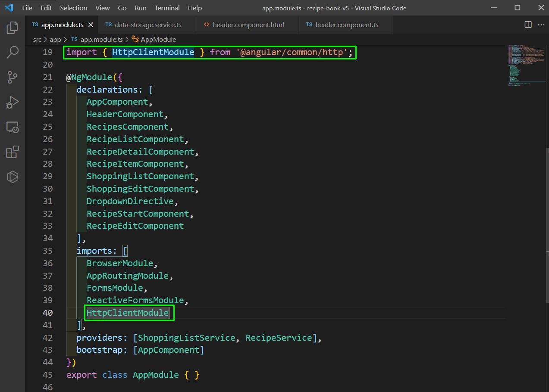Screen dimensions: 549x392
Task: Open the Terminal menu
Action: [167, 8]
